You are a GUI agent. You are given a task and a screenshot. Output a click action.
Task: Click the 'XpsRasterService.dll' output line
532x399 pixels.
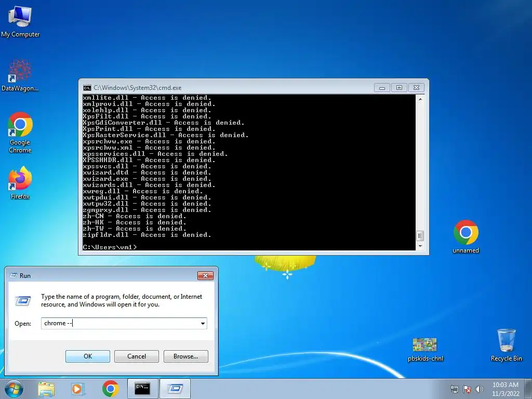pyautogui.click(x=166, y=135)
